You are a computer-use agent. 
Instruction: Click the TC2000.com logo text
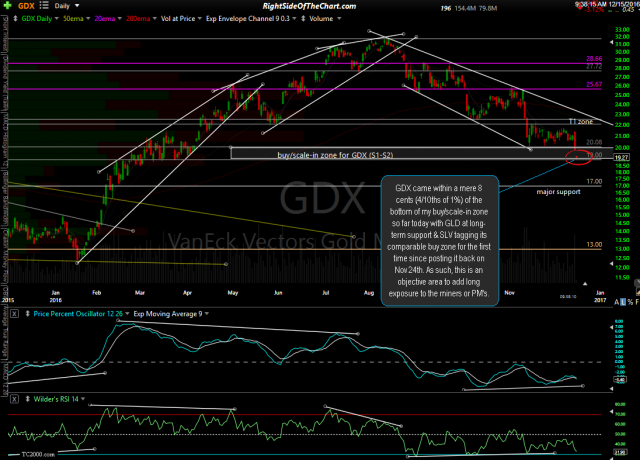pos(38,454)
